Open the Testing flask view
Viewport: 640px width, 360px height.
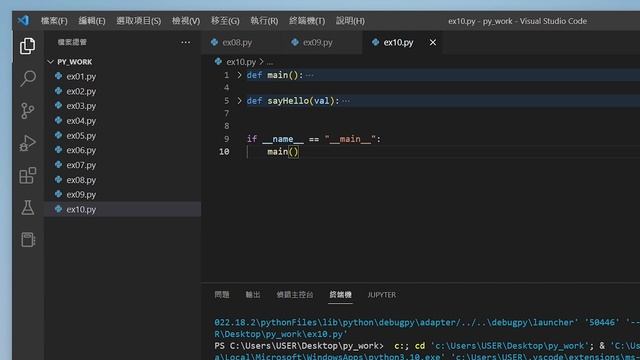pyautogui.click(x=27, y=207)
